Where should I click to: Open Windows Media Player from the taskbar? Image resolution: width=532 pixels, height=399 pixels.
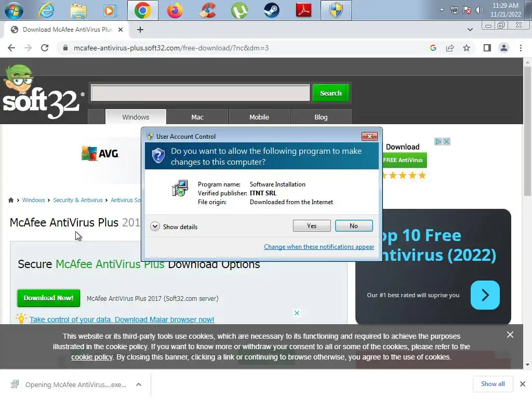click(x=110, y=10)
